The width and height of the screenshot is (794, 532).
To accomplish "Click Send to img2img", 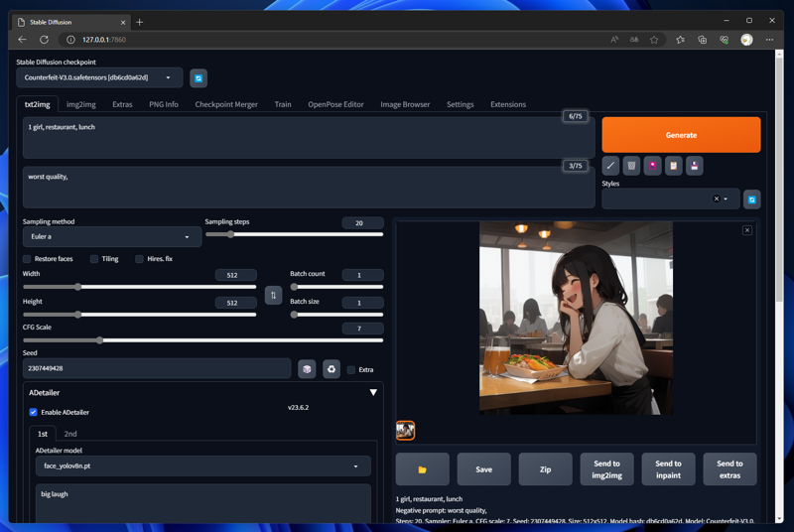I will (606, 469).
